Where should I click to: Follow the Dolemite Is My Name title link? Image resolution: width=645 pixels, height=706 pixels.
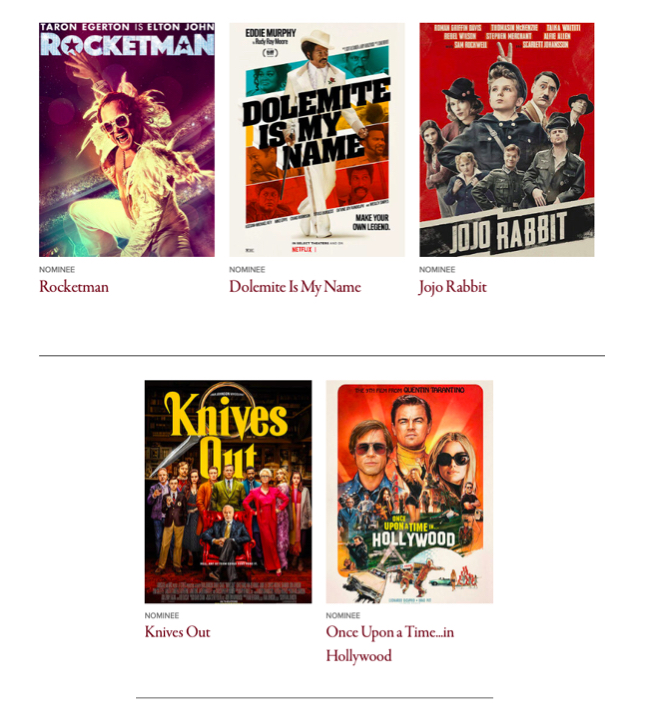295,287
